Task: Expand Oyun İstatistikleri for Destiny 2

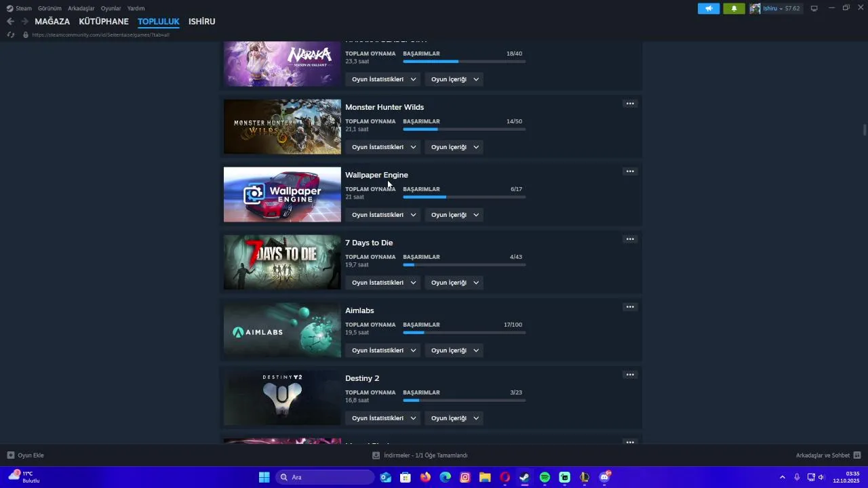Action: [383, 418]
